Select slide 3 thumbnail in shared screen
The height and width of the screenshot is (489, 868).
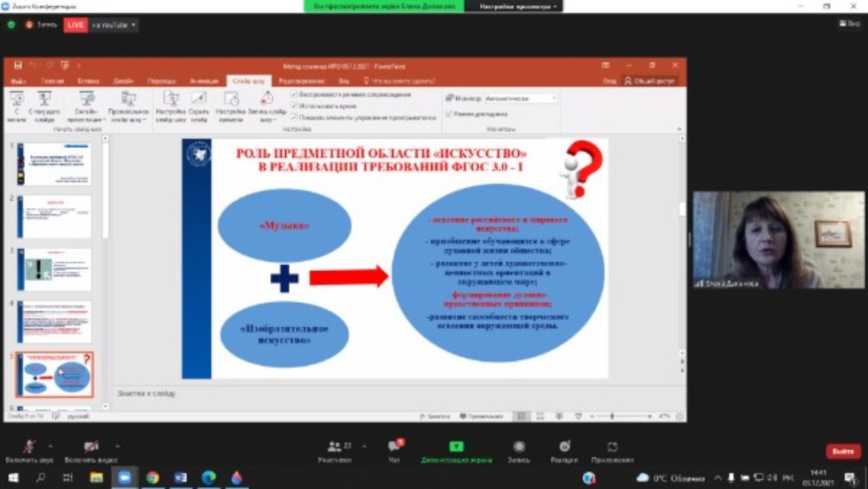click(x=57, y=269)
